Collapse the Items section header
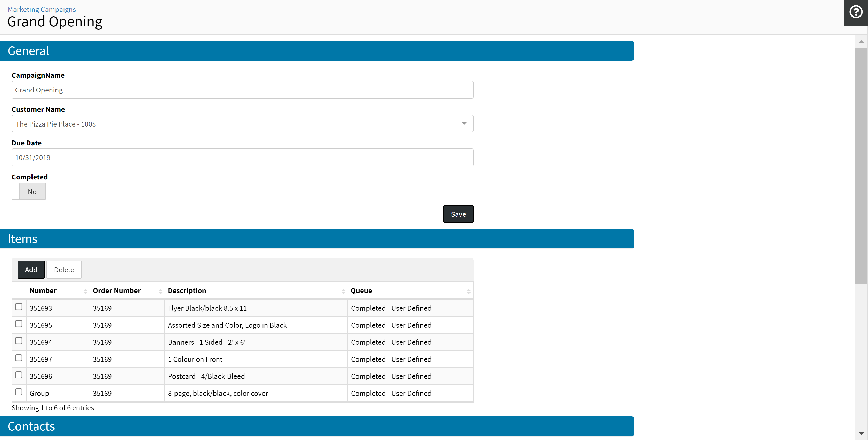The image size is (868, 440). [x=317, y=239]
